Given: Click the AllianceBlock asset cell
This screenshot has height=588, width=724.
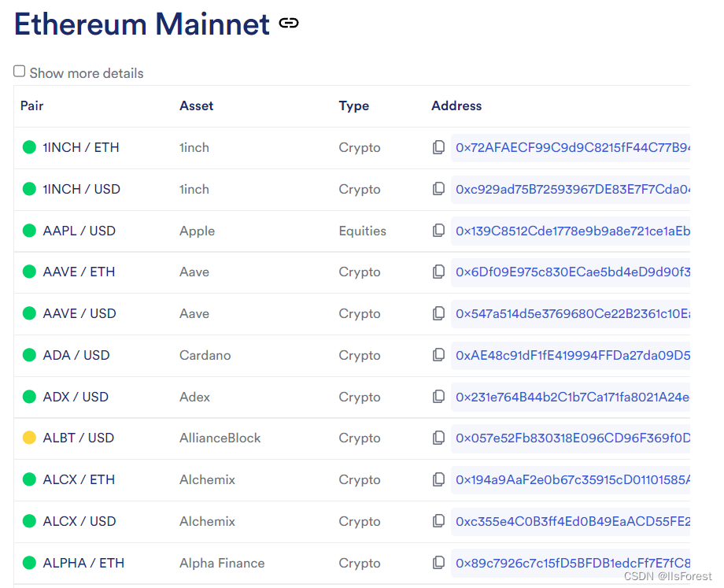Looking at the screenshot, I should [220, 438].
